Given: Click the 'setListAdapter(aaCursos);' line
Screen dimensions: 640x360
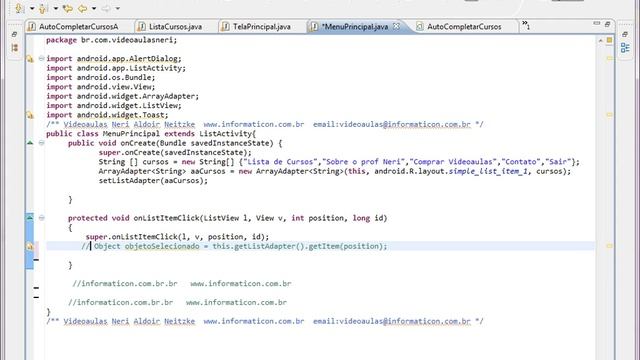Looking at the screenshot, I should click(153, 181).
